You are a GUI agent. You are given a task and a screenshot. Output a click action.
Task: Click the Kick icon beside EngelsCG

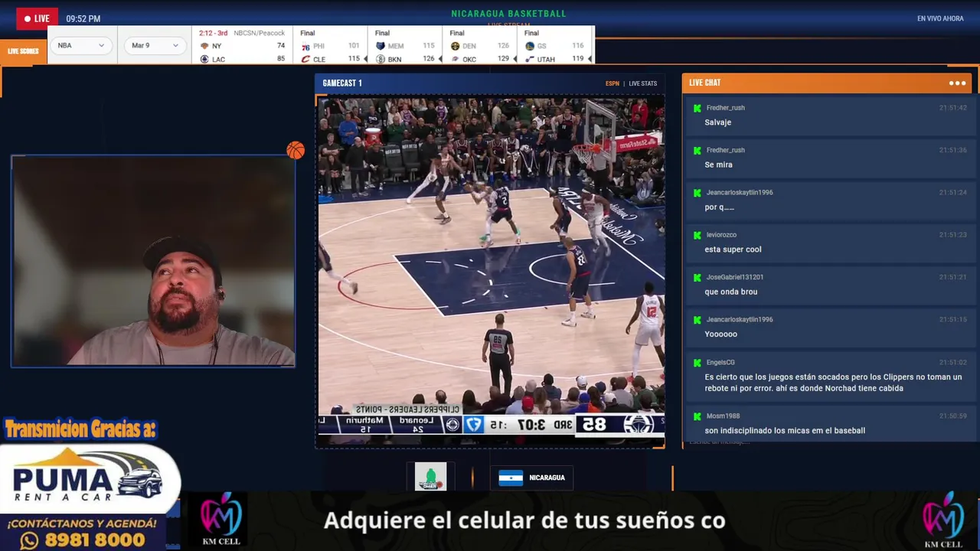tap(697, 363)
